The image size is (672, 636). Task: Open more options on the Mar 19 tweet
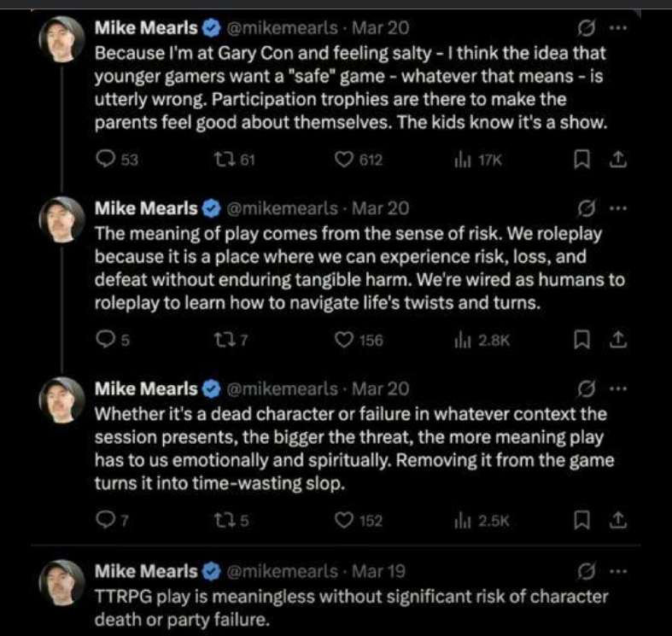pyautogui.click(x=618, y=571)
